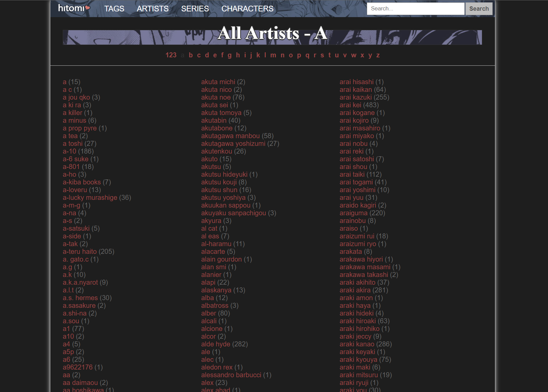This screenshot has width=548, height=392.
Task: Jump to artists starting with b
Action: coord(191,55)
